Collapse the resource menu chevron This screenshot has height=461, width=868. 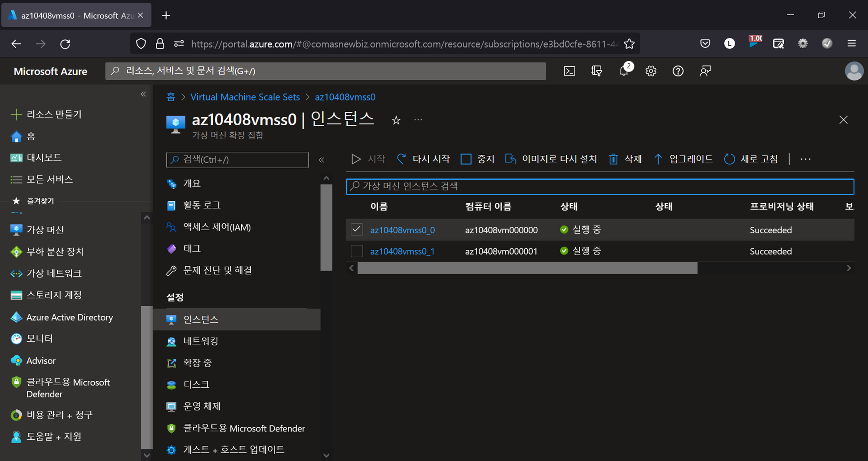pos(322,160)
